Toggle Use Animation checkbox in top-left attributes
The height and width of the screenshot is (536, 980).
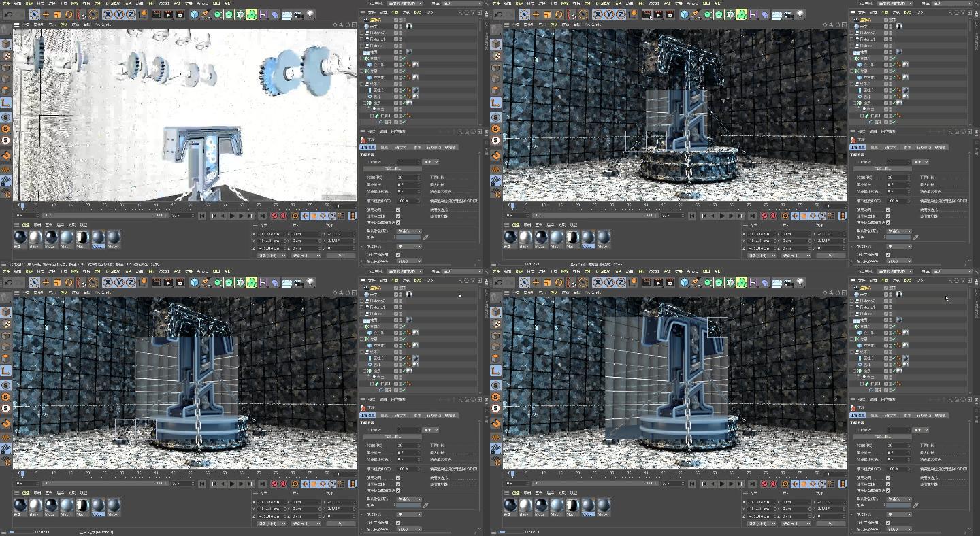coord(398,210)
